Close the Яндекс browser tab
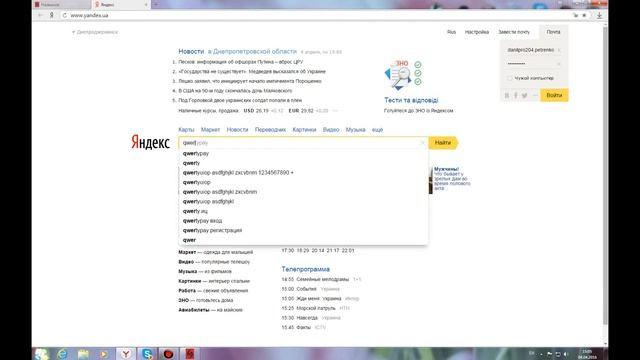The height and width of the screenshot is (360, 640). [146, 4]
